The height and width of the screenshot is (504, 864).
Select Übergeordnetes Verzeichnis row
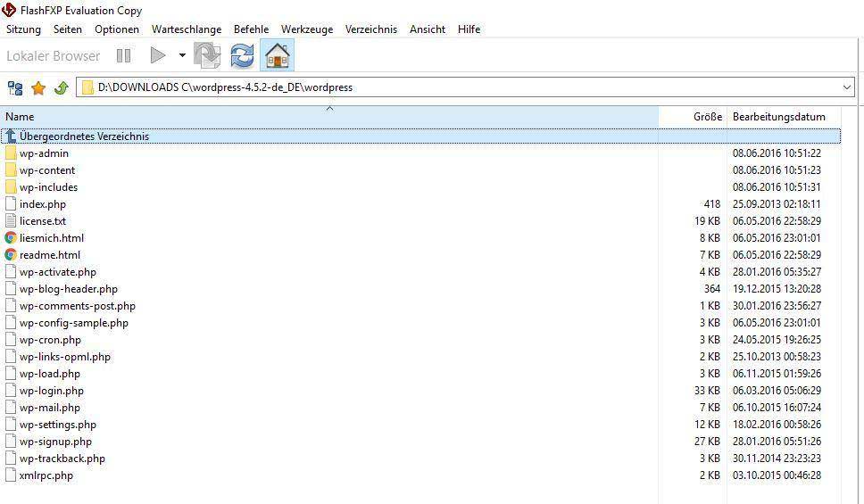421,136
